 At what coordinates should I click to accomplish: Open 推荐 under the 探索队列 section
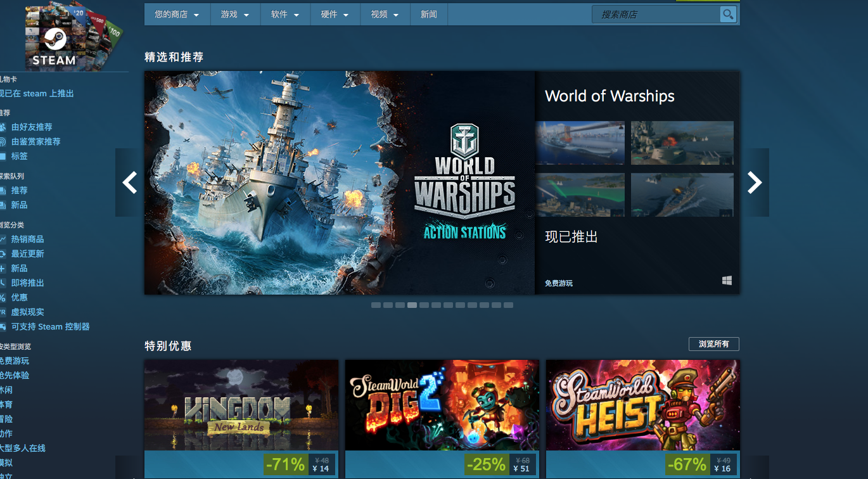19,191
